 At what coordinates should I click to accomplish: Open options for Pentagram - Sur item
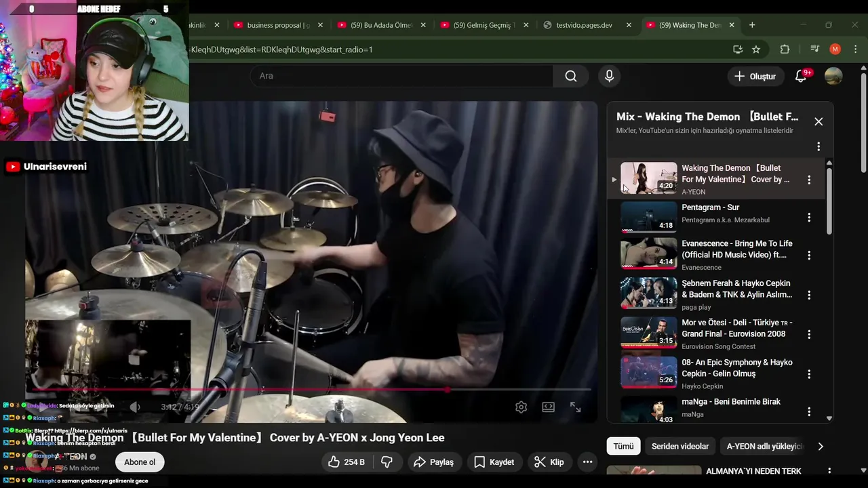click(809, 218)
